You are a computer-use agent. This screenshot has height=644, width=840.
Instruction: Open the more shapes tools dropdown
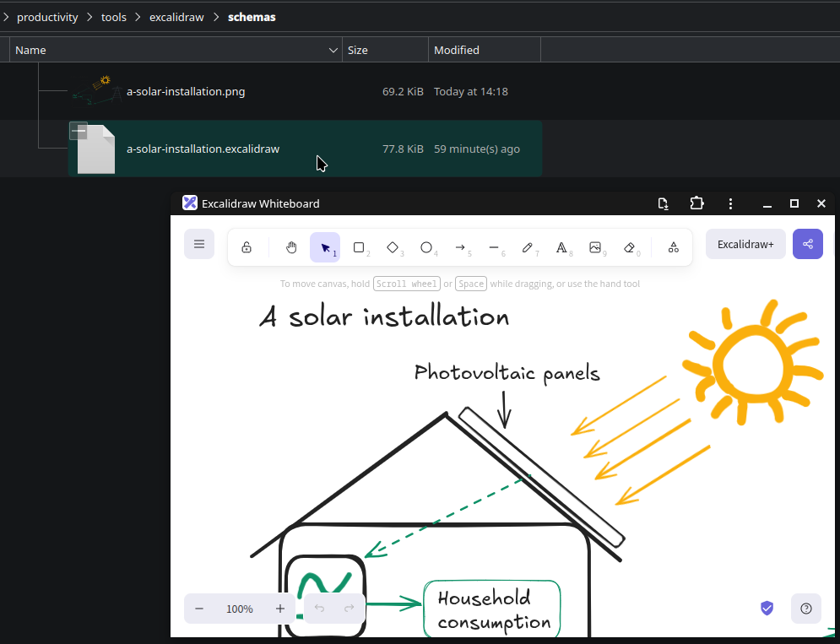[673, 247]
